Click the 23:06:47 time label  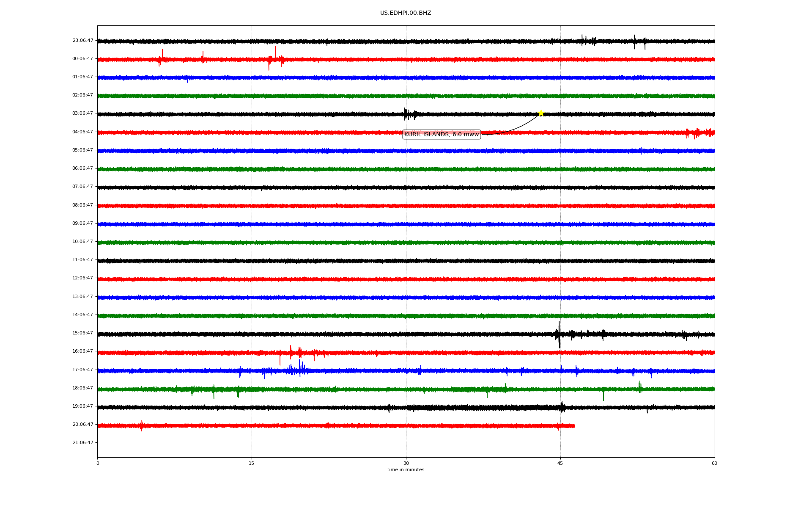pos(83,41)
